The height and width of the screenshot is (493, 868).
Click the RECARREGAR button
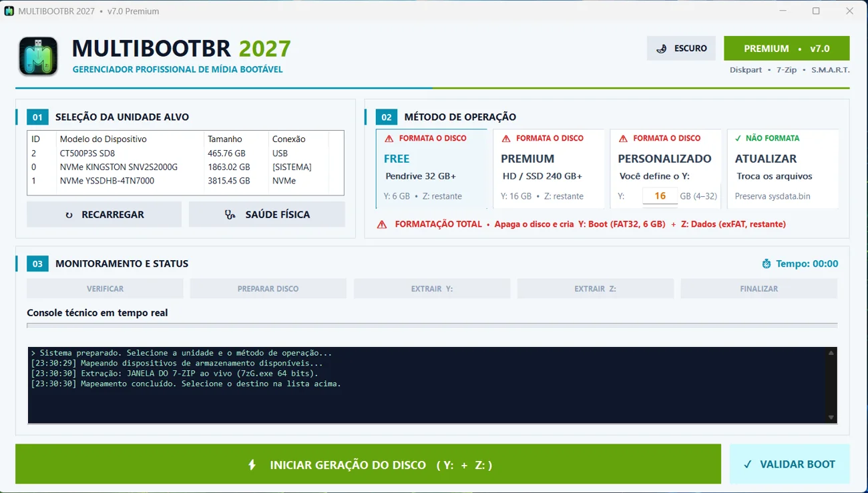pyautogui.click(x=104, y=215)
